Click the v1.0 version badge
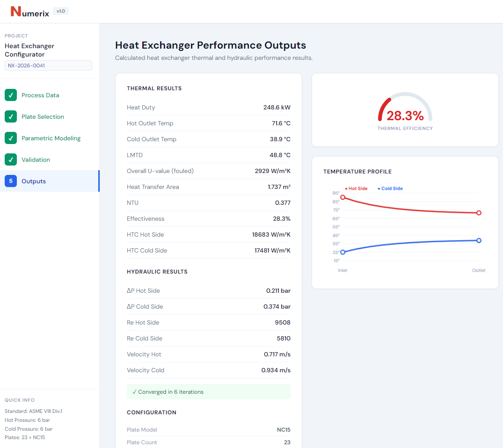 [60, 11]
